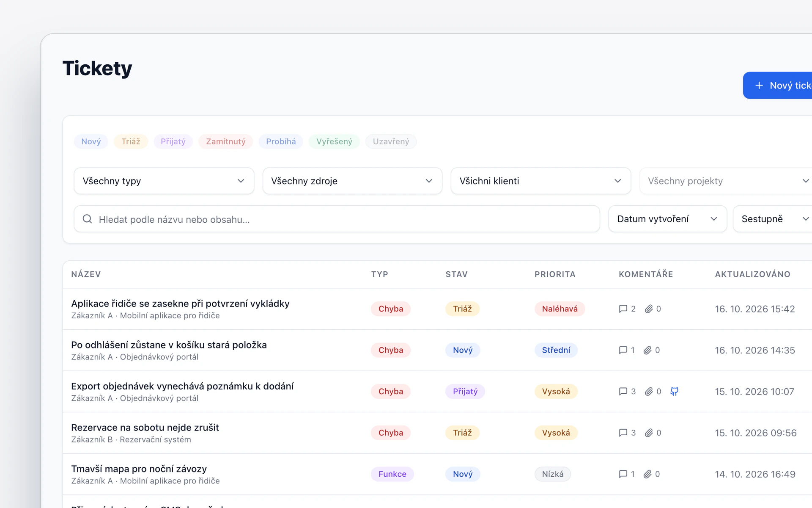Image resolution: width=812 pixels, height=508 pixels.
Task: Click the search magnifier icon
Action: 87,219
